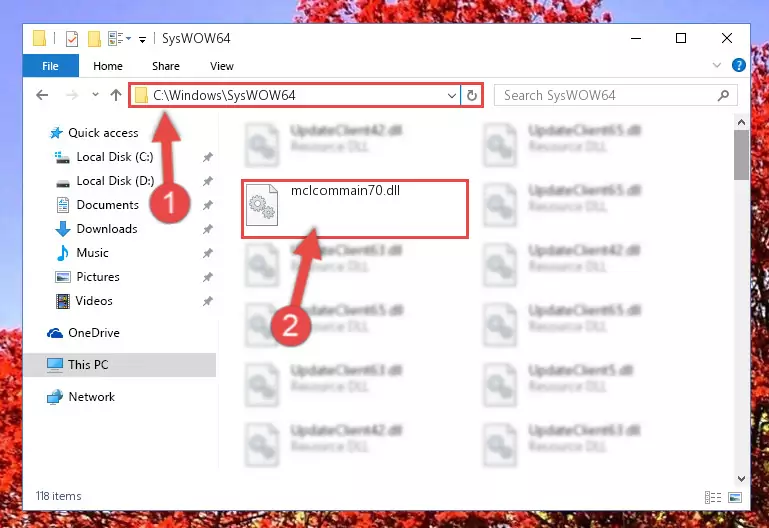The image size is (769, 528).
Task: Switch to the Home ribbon tab
Action: tap(108, 66)
